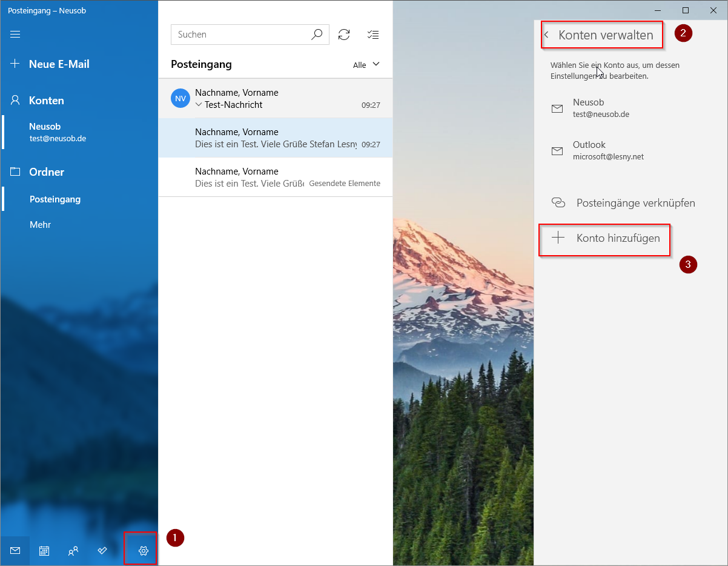Open the To Do checkmark icon
This screenshot has width=728, height=566.
click(x=102, y=551)
